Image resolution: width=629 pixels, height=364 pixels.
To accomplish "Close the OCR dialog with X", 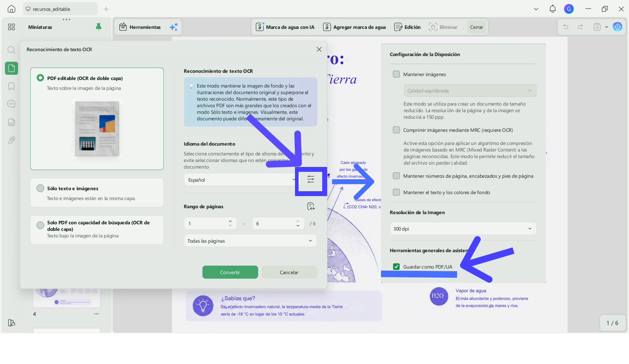I will 319,49.
